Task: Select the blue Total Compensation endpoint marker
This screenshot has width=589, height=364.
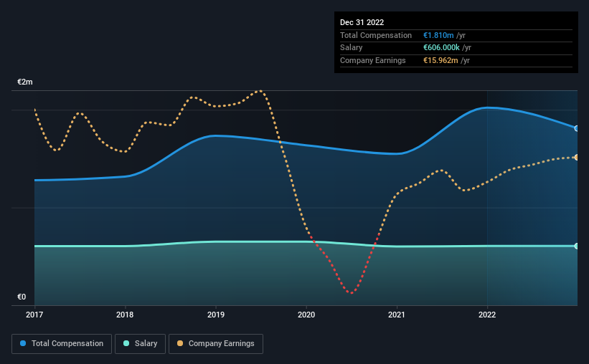Action: pyautogui.click(x=577, y=128)
